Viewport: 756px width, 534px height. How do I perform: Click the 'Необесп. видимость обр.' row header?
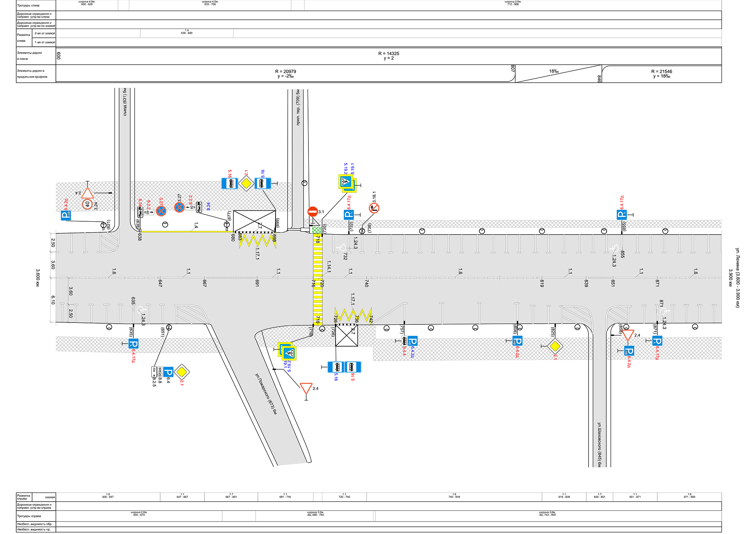point(36,524)
